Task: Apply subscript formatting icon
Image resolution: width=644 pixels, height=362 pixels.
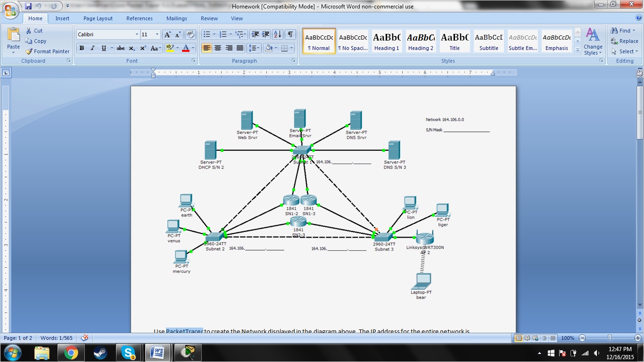Action: pyautogui.click(x=133, y=48)
